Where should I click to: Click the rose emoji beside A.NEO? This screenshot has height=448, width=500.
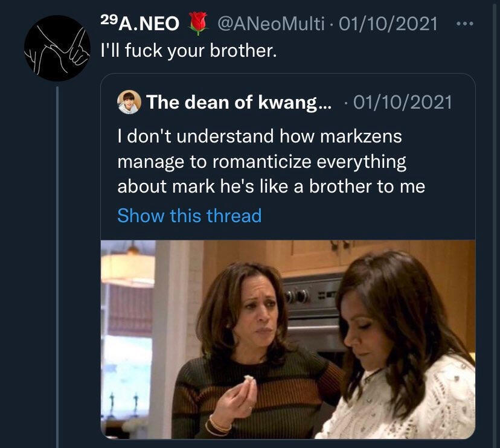tap(195, 24)
